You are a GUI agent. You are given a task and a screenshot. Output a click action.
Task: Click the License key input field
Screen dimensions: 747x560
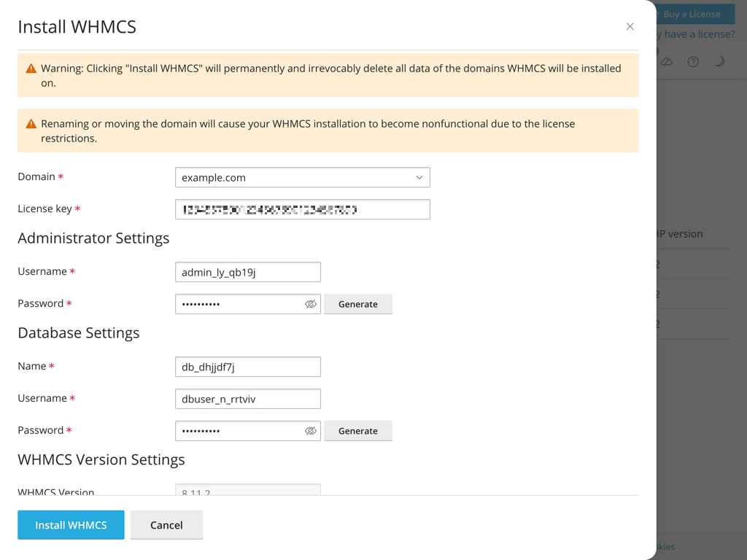tap(302, 209)
